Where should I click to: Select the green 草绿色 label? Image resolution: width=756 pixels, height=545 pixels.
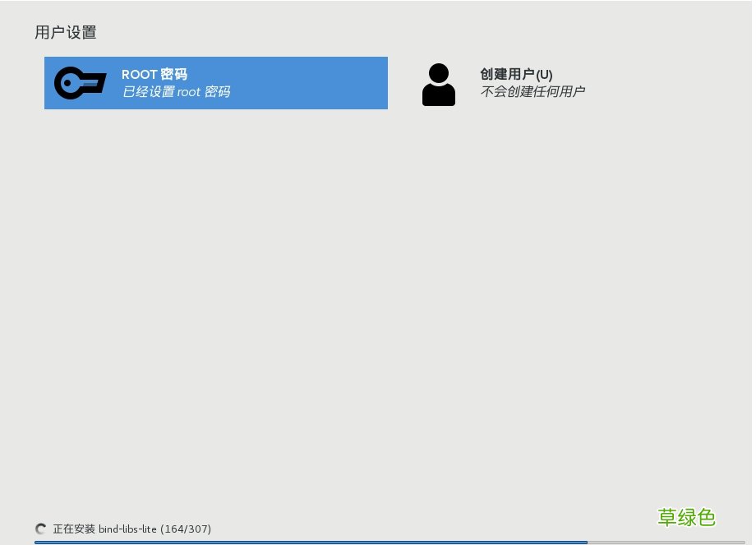[x=686, y=518]
